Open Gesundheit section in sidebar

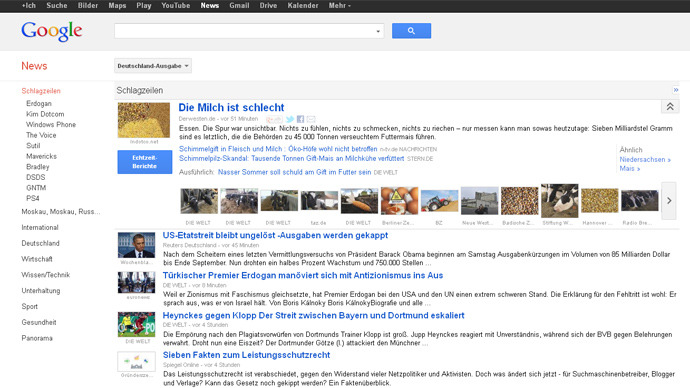(39, 322)
